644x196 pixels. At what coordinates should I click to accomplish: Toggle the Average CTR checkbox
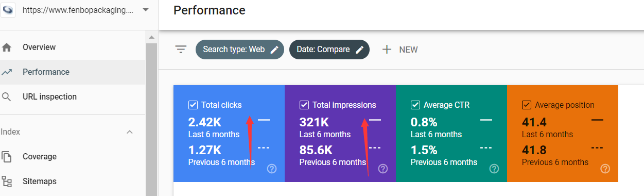(415, 105)
